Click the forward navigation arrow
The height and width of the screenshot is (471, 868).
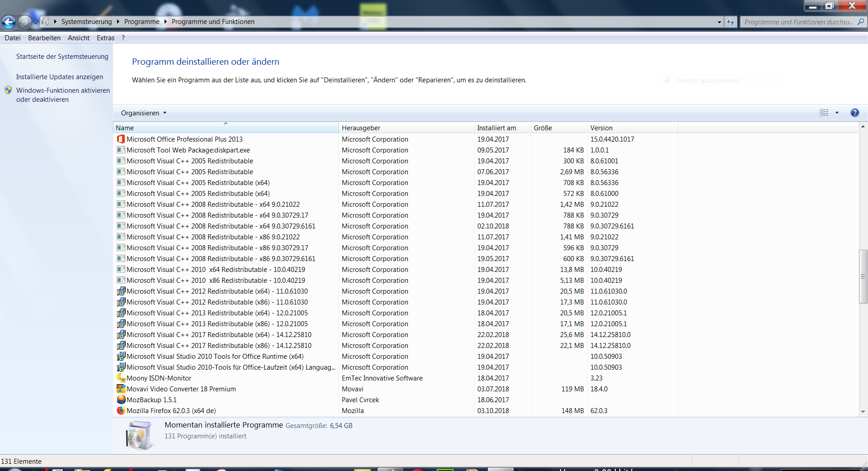tap(25, 21)
